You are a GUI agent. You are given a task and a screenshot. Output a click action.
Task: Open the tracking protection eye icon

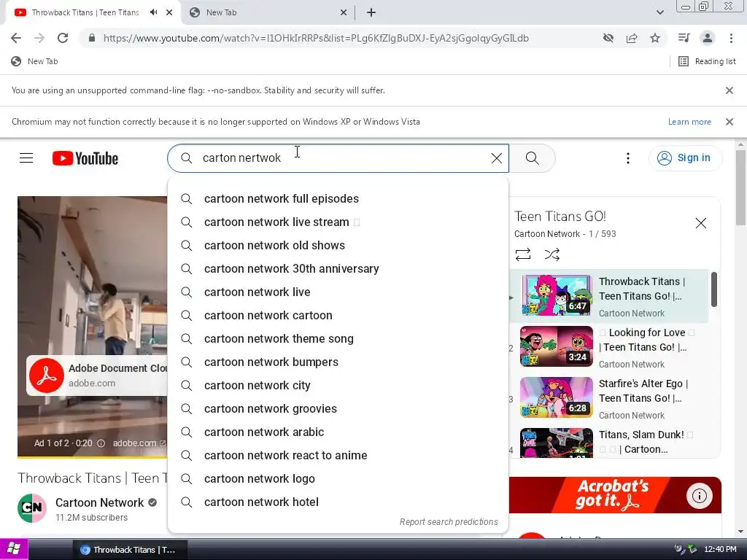(608, 38)
